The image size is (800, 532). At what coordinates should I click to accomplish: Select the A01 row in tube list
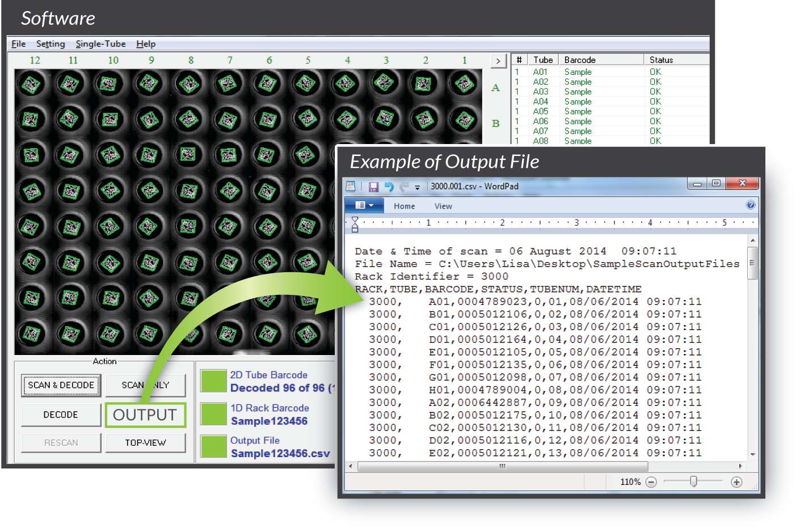coord(578,72)
